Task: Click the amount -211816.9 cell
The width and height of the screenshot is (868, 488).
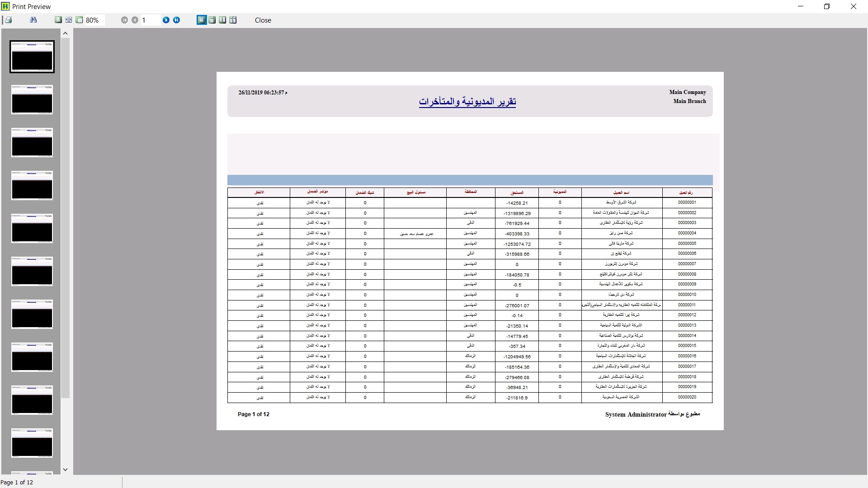Action: coord(517,398)
